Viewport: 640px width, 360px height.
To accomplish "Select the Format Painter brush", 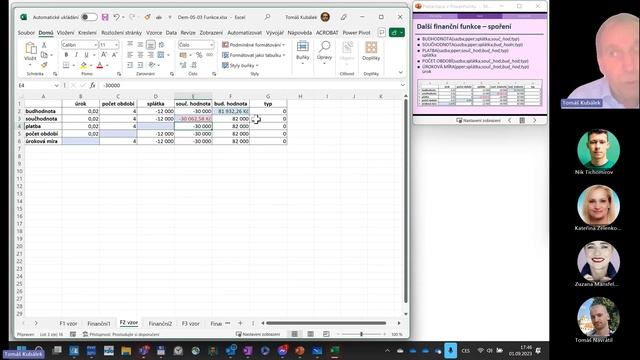I will pyautogui.click(x=44, y=65).
